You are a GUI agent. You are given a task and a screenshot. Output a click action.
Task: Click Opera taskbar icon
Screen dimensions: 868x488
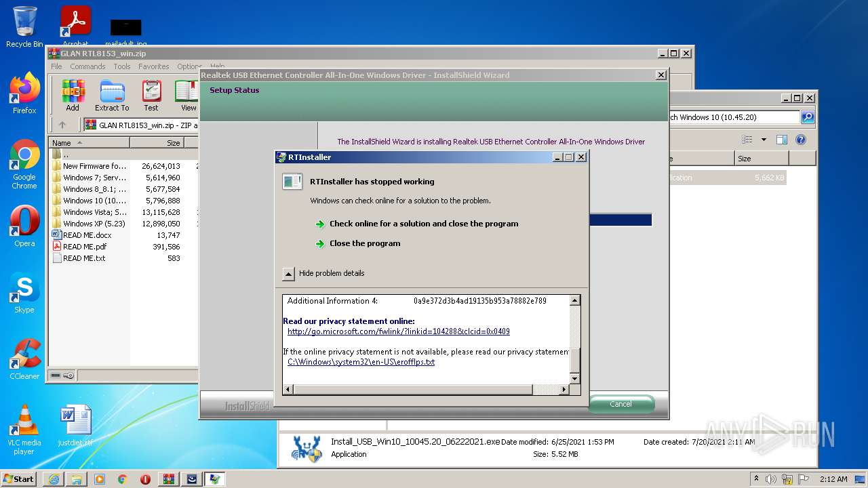pyautogui.click(x=145, y=479)
